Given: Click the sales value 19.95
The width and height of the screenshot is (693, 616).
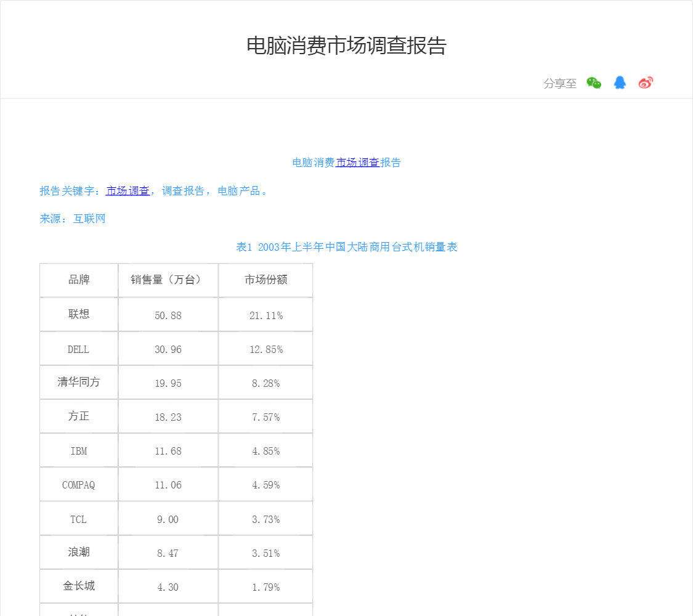Looking at the screenshot, I should click(x=168, y=384).
